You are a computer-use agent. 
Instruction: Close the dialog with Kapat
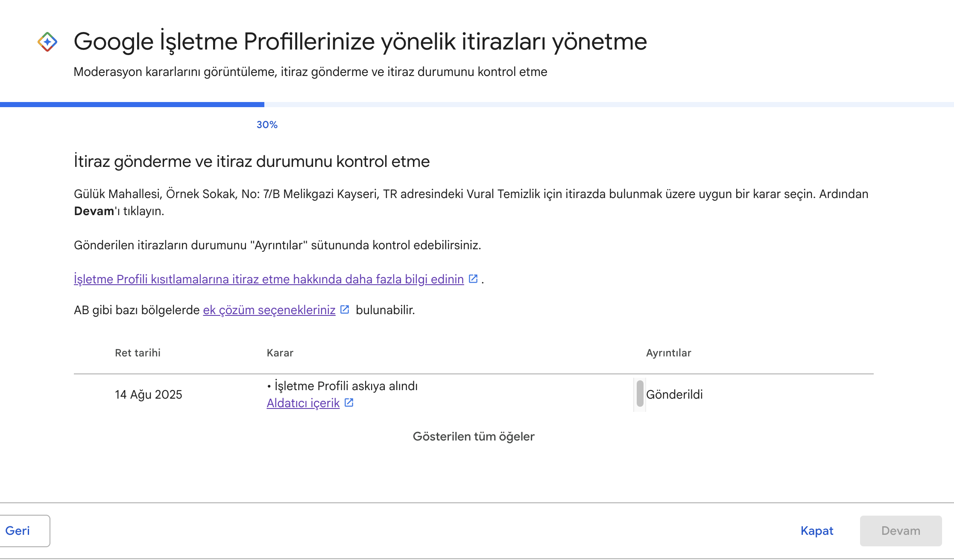[817, 531]
